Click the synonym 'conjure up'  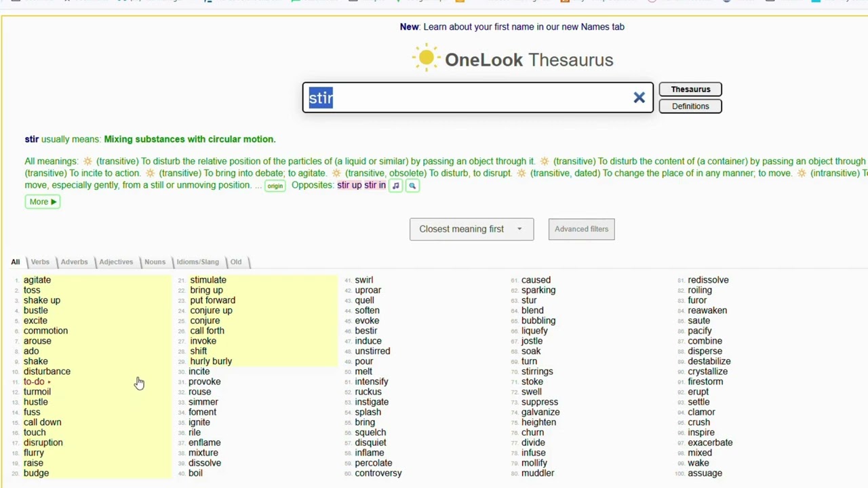pyautogui.click(x=211, y=310)
